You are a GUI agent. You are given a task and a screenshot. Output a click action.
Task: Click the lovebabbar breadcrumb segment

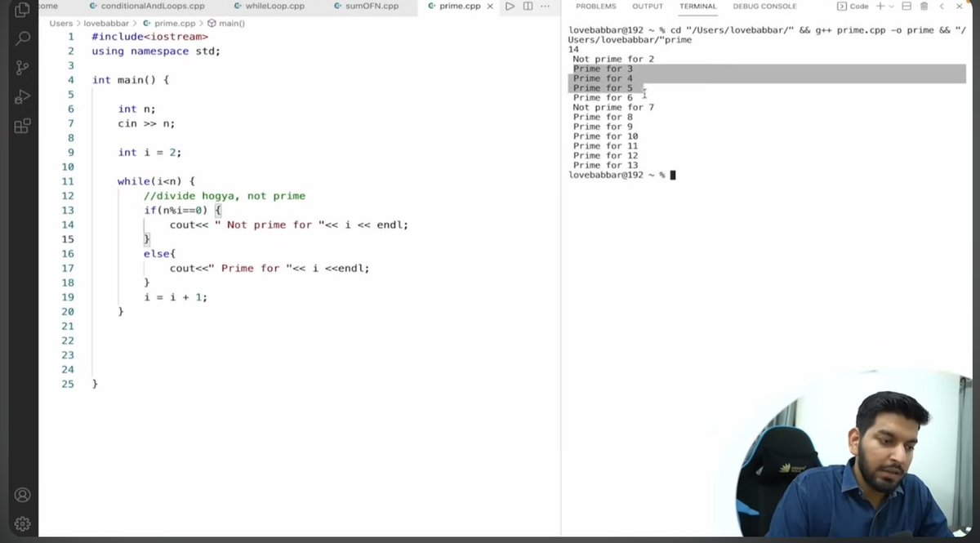[108, 23]
